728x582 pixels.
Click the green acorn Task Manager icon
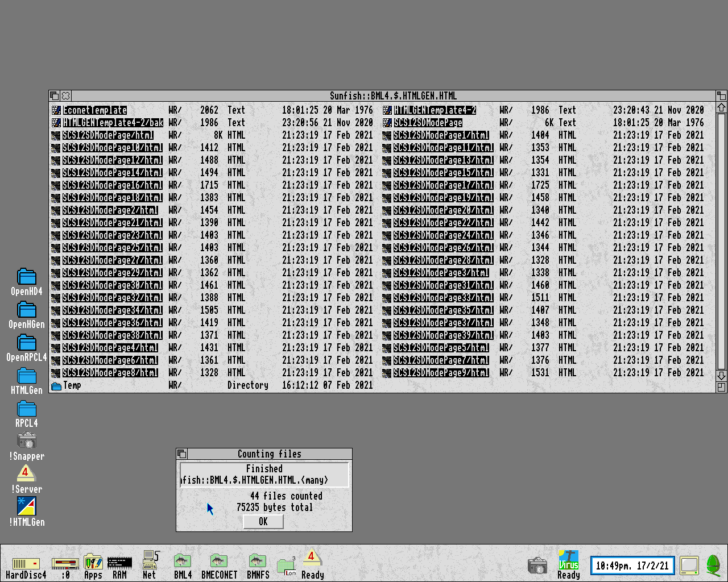pos(713,565)
